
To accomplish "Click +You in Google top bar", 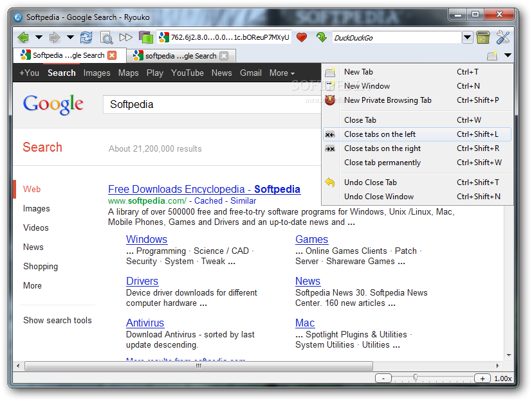I will tap(29, 73).
